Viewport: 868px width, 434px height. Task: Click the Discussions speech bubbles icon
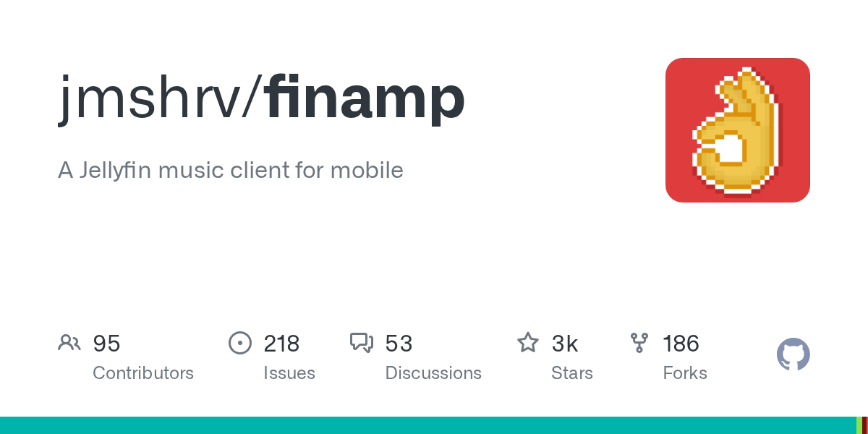click(x=362, y=343)
